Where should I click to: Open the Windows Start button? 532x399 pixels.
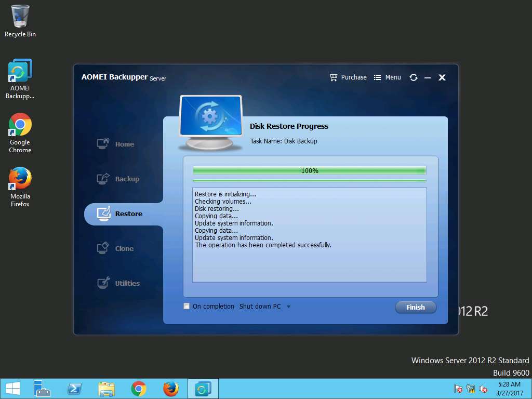point(13,389)
